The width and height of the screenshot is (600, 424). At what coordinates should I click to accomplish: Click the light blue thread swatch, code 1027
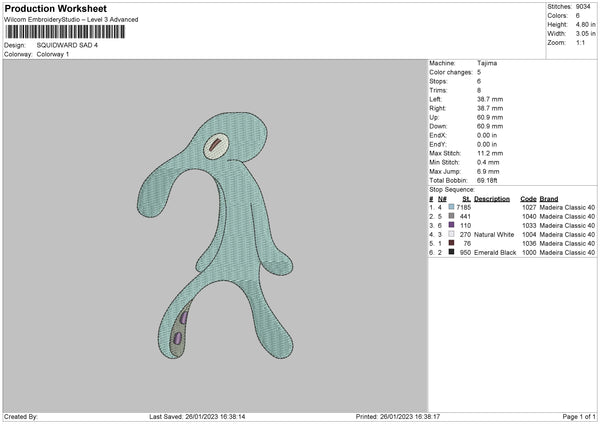pos(452,207)
